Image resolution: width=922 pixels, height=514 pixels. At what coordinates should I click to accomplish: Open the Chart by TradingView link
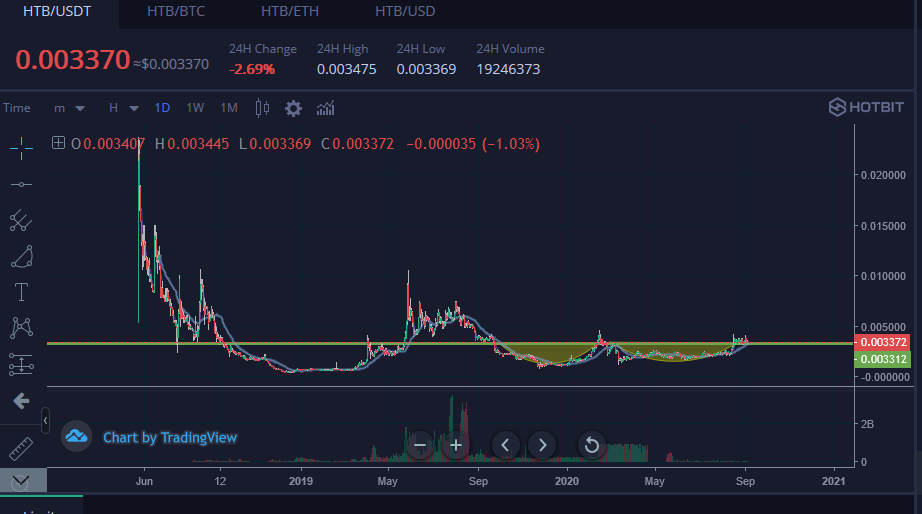click(170, 438)
